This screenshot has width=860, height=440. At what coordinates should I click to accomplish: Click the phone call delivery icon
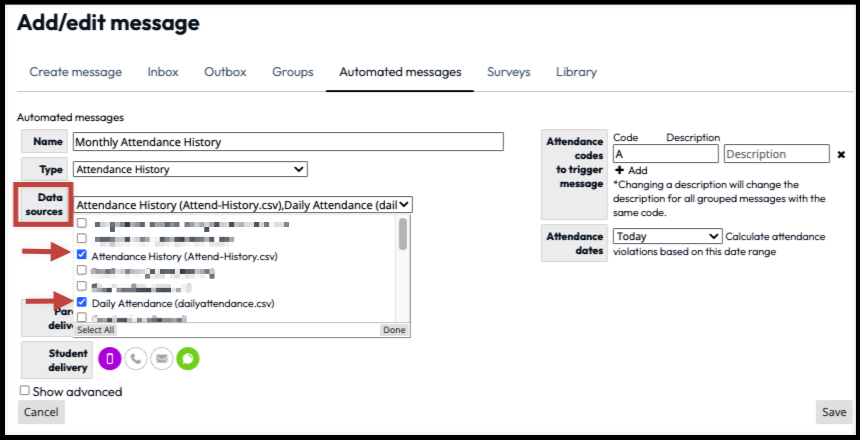point(136,358)
